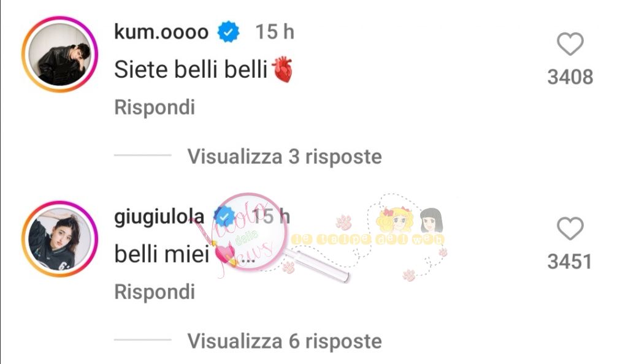
Task: Click the blonde cartoon girl watermark
Action: [397, 219]
